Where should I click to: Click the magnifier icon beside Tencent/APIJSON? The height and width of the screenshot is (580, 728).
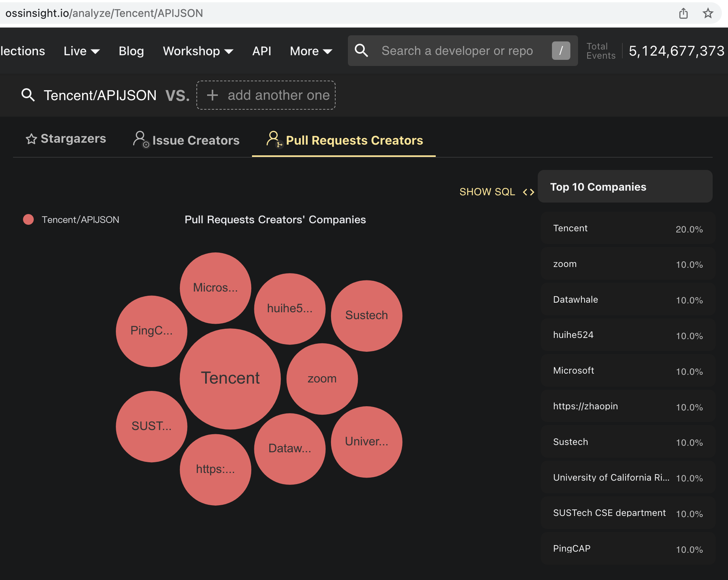pos(28,95)
